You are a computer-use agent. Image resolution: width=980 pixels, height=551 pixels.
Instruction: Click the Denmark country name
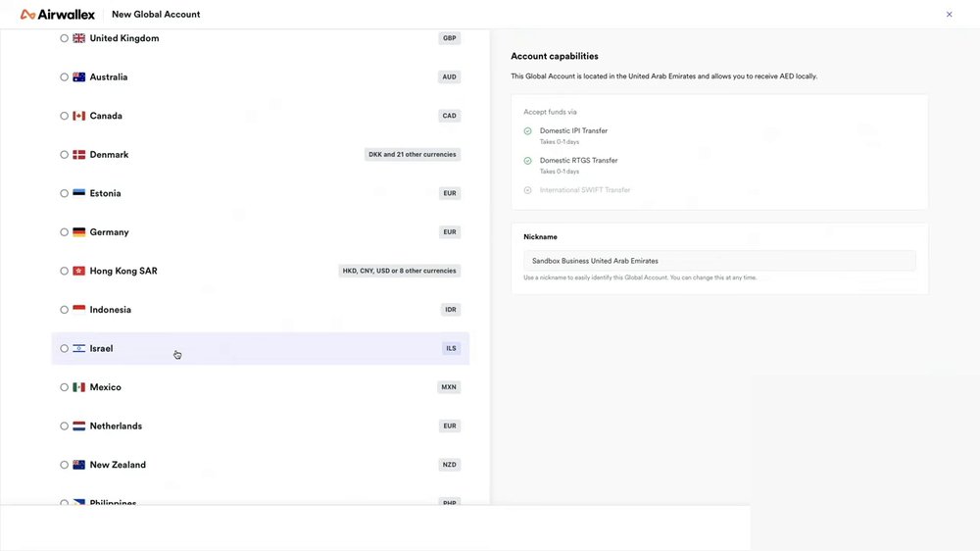109,155
